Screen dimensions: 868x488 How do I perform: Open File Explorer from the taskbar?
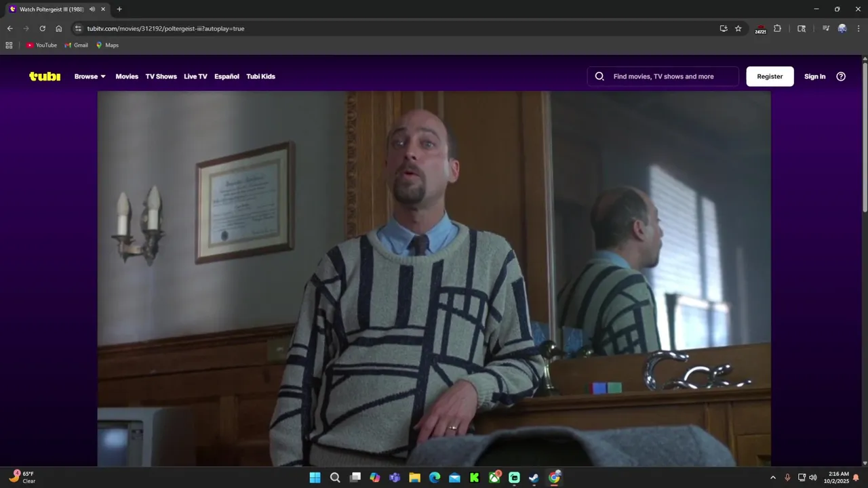coord(414,478)
